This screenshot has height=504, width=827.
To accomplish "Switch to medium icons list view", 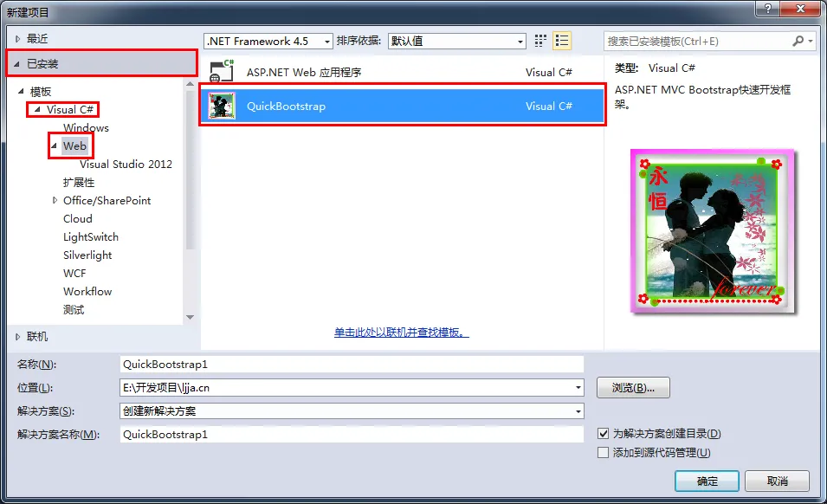I will point(562,41).
